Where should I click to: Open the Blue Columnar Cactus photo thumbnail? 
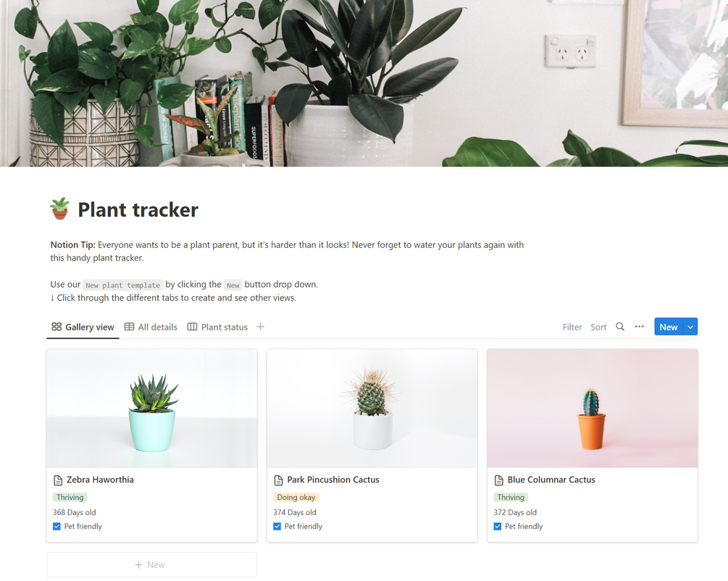tap(593, 409)
